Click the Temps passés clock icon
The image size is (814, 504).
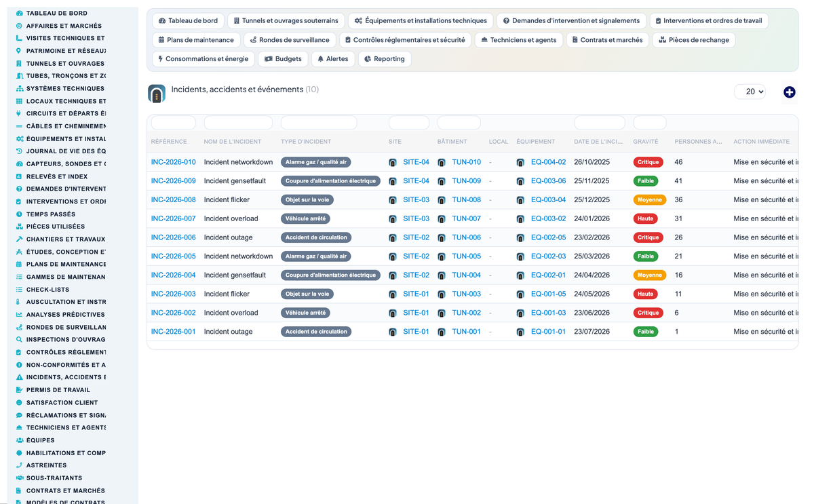click(19, 214)
